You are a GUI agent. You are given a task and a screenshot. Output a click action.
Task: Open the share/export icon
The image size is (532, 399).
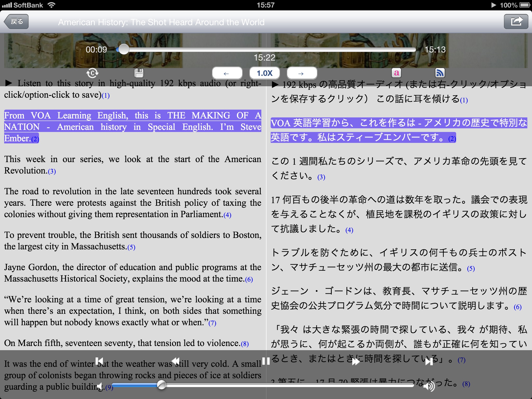pyautogui.click(x=516, y=22)
